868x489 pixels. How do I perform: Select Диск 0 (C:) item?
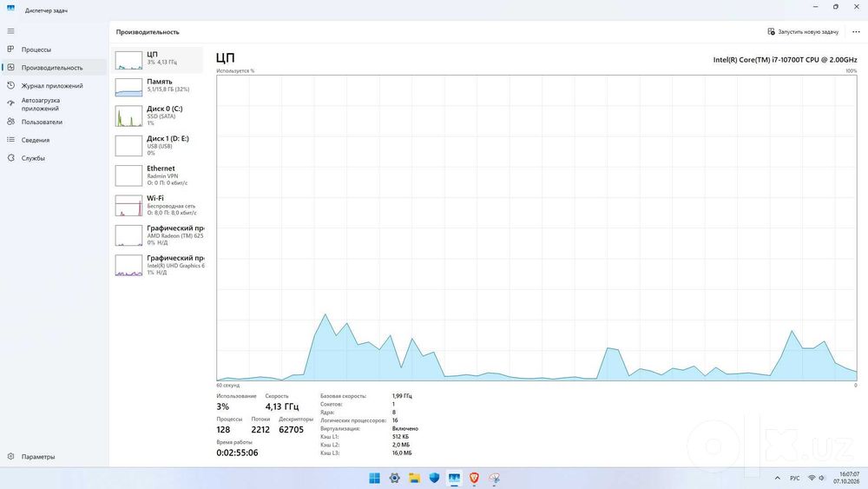click(159, 116)
